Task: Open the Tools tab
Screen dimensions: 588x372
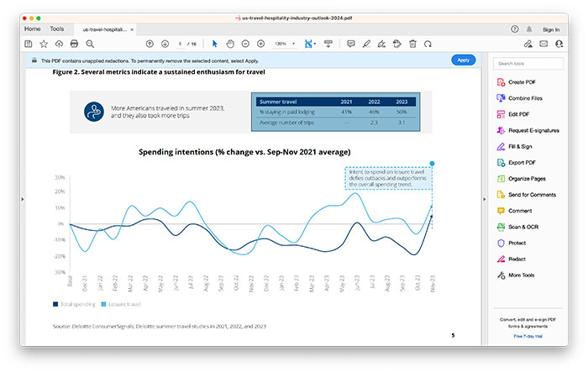Action: 56,29
